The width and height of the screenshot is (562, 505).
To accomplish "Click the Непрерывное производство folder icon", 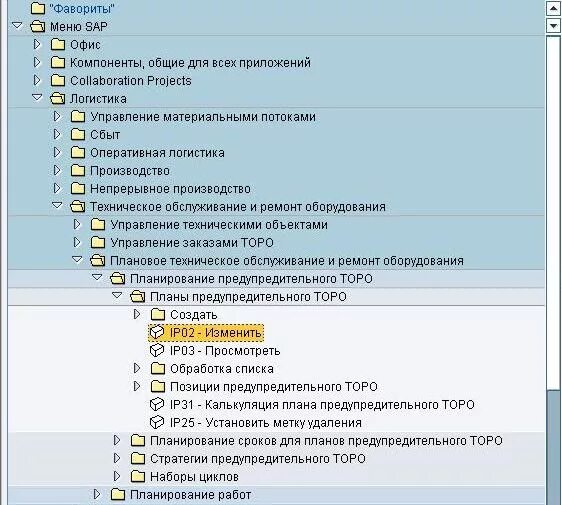I will click(78, 189).
